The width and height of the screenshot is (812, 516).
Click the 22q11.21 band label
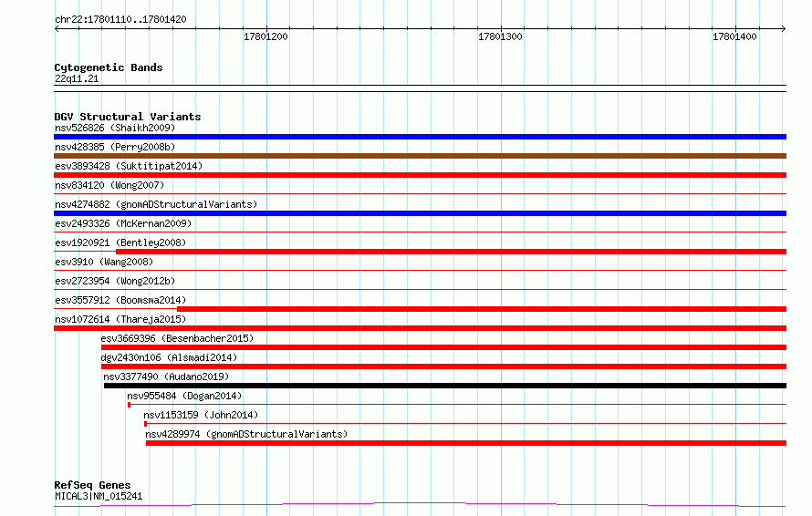(77, 78)
